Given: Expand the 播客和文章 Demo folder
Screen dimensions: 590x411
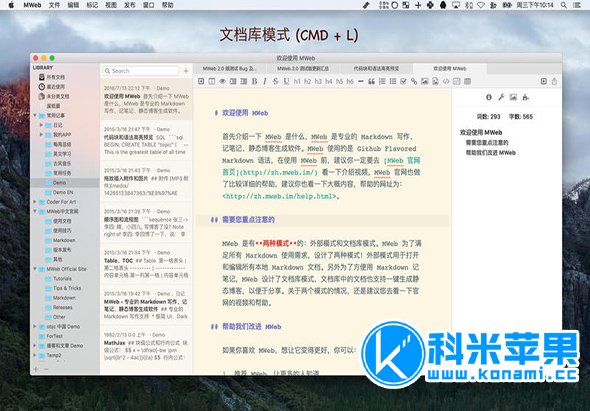Looking at the screenshot, I should tap(35, 346).
